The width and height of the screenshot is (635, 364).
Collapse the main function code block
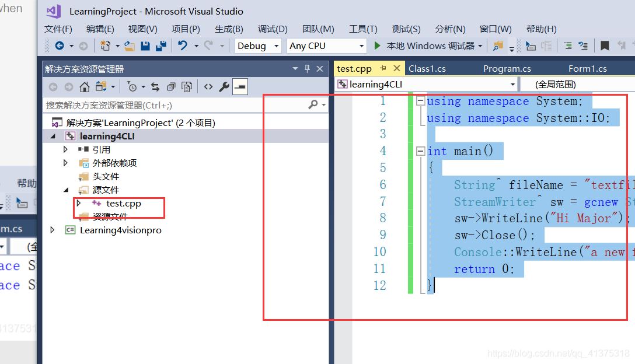coord(420,152)
